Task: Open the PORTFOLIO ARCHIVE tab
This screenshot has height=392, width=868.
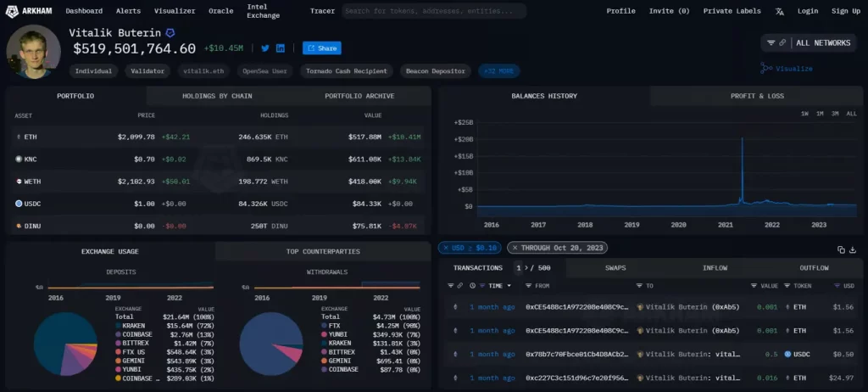Action: click(359, 96)
